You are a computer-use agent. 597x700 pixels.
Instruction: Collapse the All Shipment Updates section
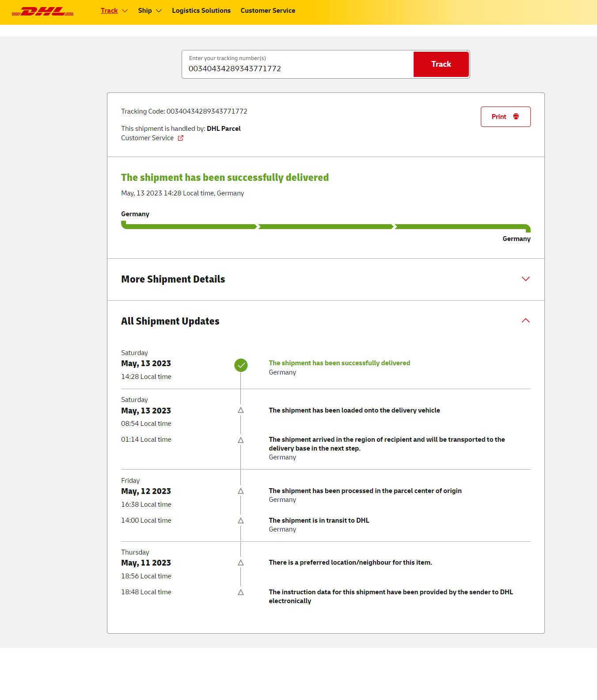coord(525,321)
